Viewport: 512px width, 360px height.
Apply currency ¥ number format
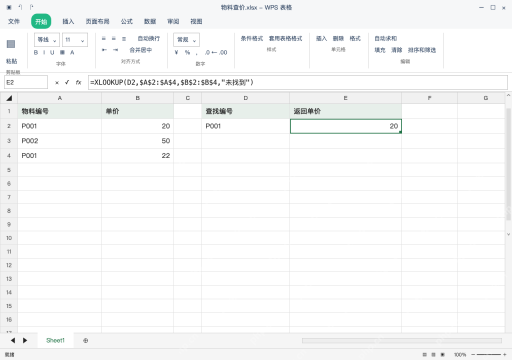[176, 52]
